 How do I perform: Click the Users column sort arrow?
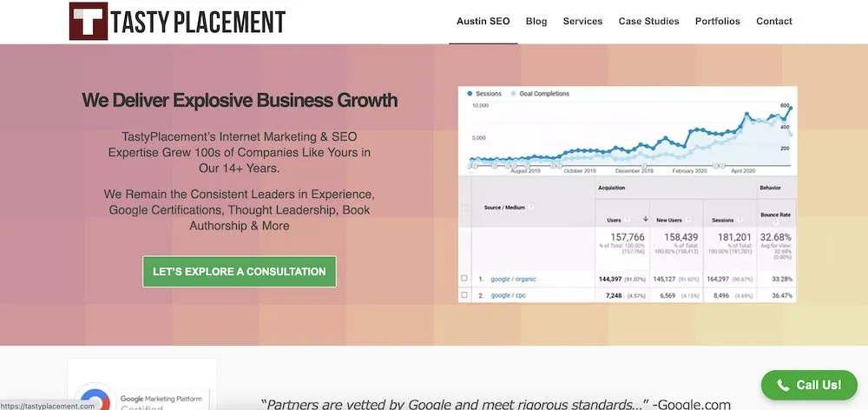tap(645, 220)
